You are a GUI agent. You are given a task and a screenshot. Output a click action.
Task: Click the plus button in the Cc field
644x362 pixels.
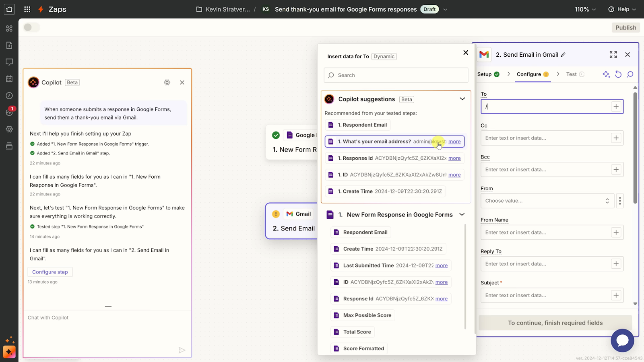click(616, 138)
